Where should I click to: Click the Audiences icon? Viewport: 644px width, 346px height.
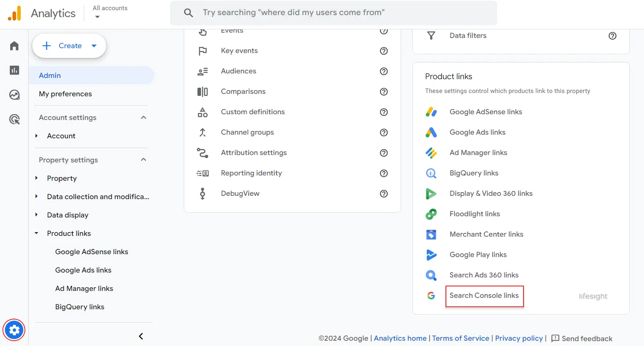[203, 71]
